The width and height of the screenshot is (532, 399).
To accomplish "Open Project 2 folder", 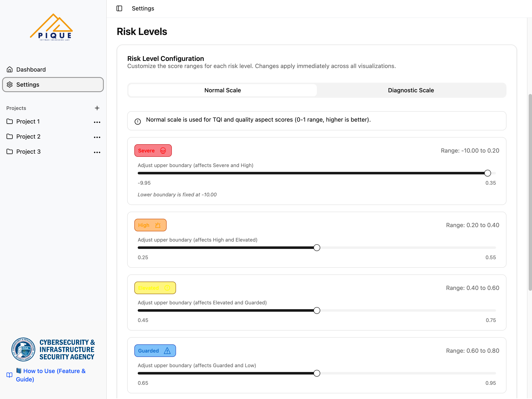I will [x=28, y=137].
